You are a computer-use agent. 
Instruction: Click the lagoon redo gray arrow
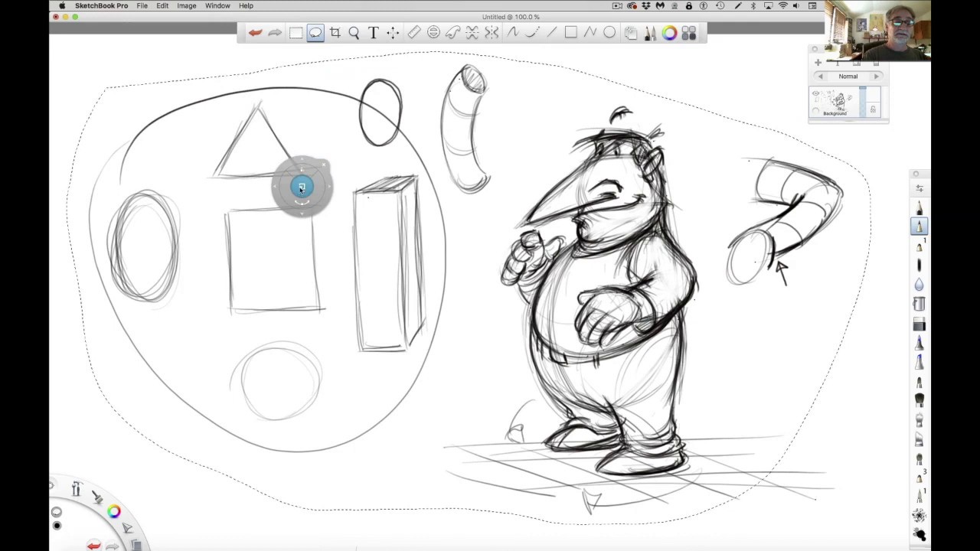[x=113, y=546]
